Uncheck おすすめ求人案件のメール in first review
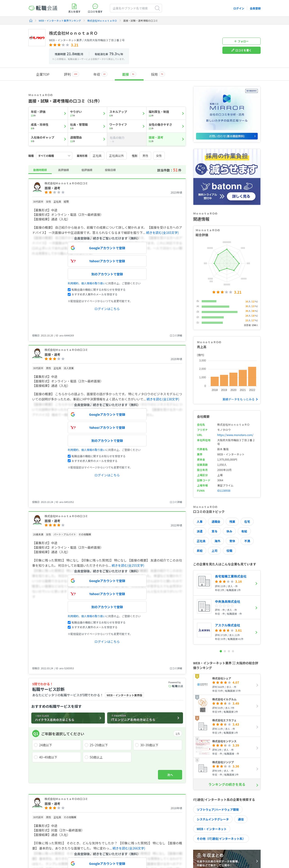289x868 pixels. pos(69,295)
